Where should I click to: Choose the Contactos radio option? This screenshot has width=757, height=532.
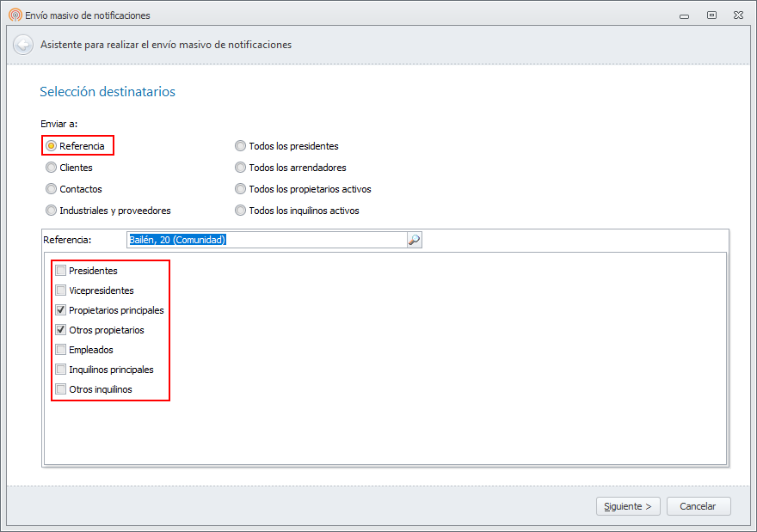click(x=51, y=188)
